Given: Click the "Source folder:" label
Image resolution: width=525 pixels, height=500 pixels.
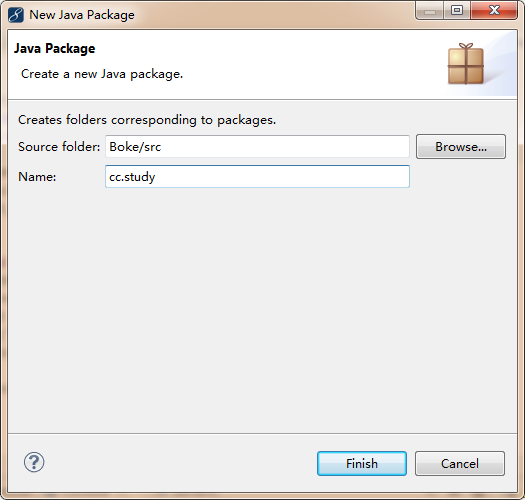Looking at the screenshot, I should (x=59, y=147).
